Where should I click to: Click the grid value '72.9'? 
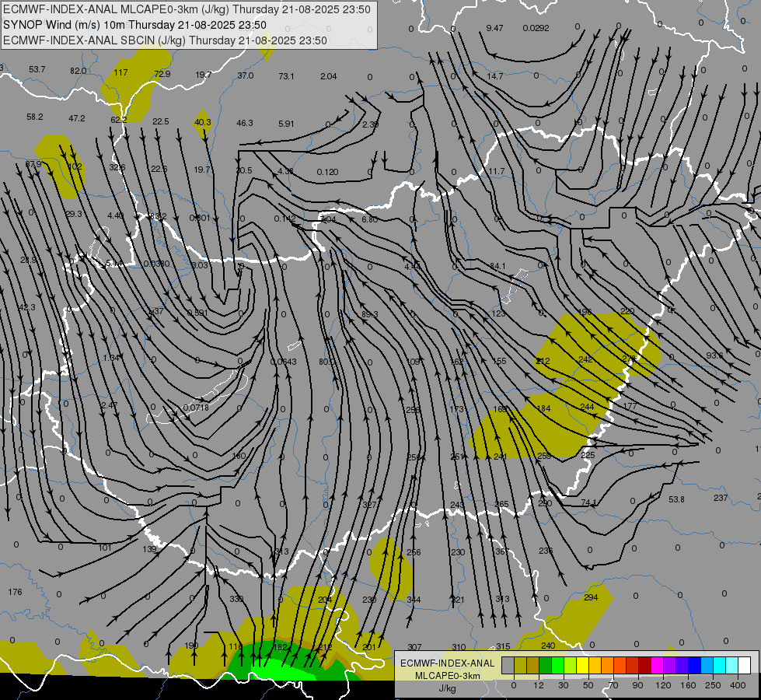(162, 74)
